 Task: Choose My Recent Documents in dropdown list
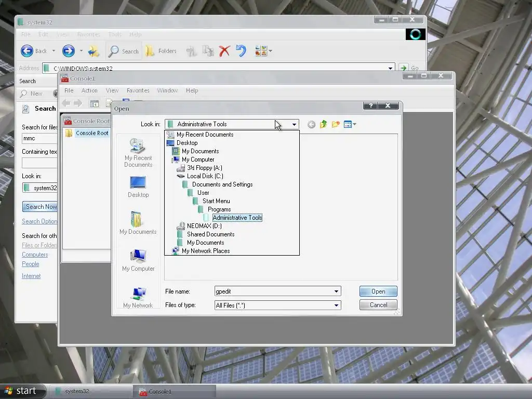click(x=205, y=135)
